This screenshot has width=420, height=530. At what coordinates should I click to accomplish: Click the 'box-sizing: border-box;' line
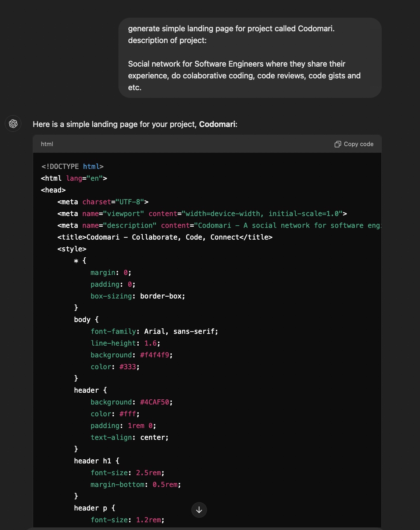[x=138, y=296]
